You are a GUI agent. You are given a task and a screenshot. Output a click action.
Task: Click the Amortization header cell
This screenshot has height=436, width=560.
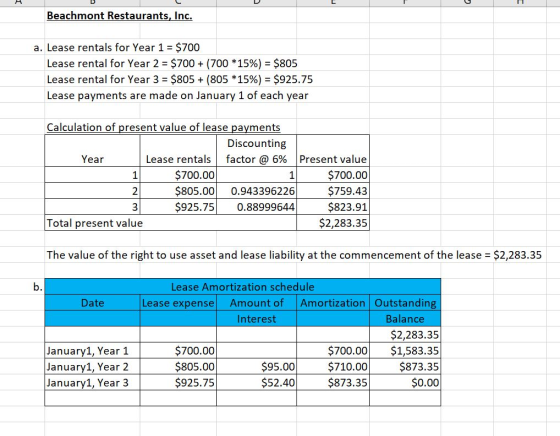point(333,303)
